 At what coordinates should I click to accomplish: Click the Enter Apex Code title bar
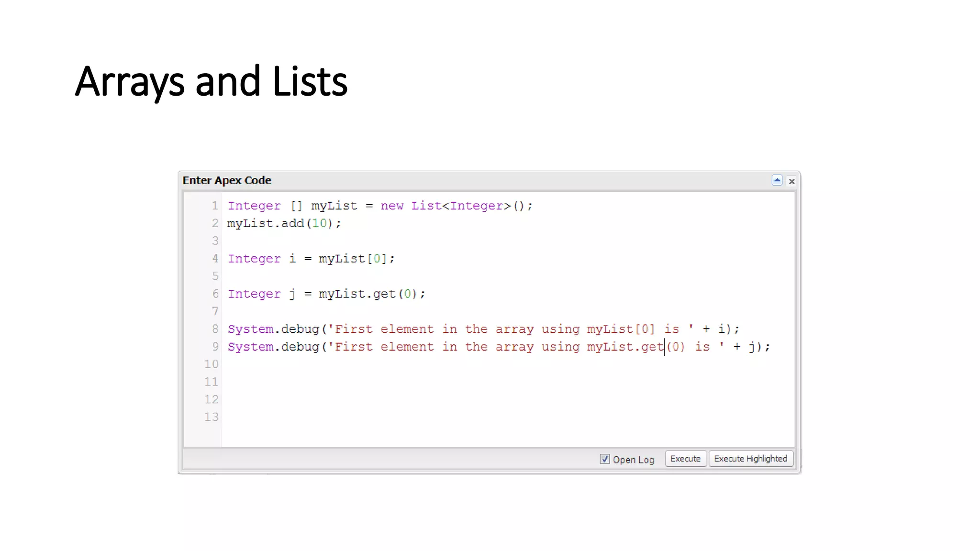[489, 181]
